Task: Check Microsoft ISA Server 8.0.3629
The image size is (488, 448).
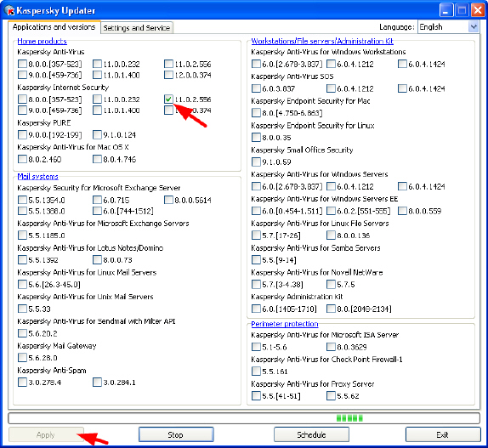Action: 331,347
